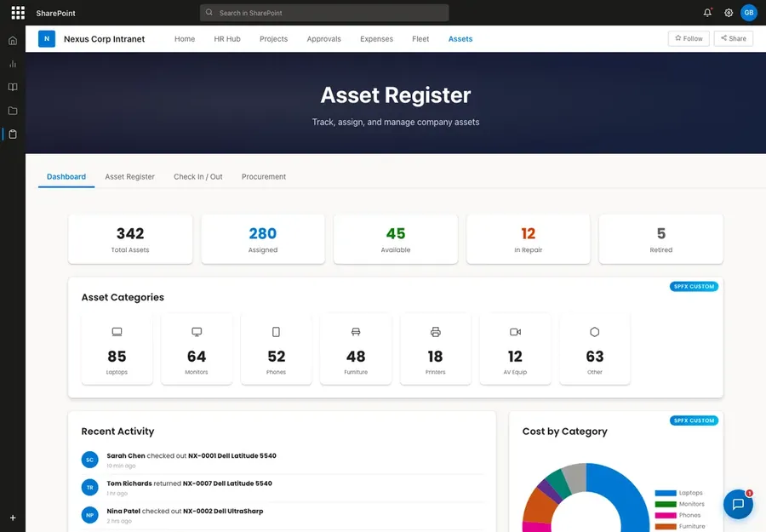Click the TR avatar for Tom Richards
This screenshot has height=532, width=766.
tap(90, 487)
